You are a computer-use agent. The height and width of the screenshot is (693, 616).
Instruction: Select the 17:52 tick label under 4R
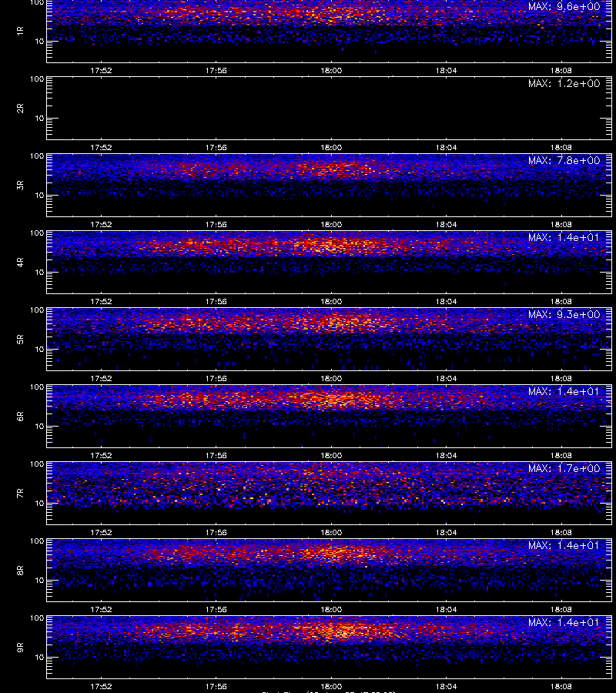(101, 301)
